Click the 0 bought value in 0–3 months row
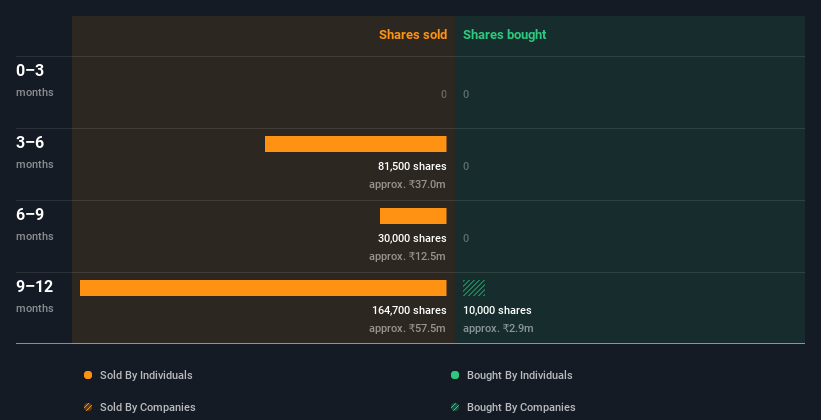The width and height of the screenshot is (821, 420). point(466,94)
